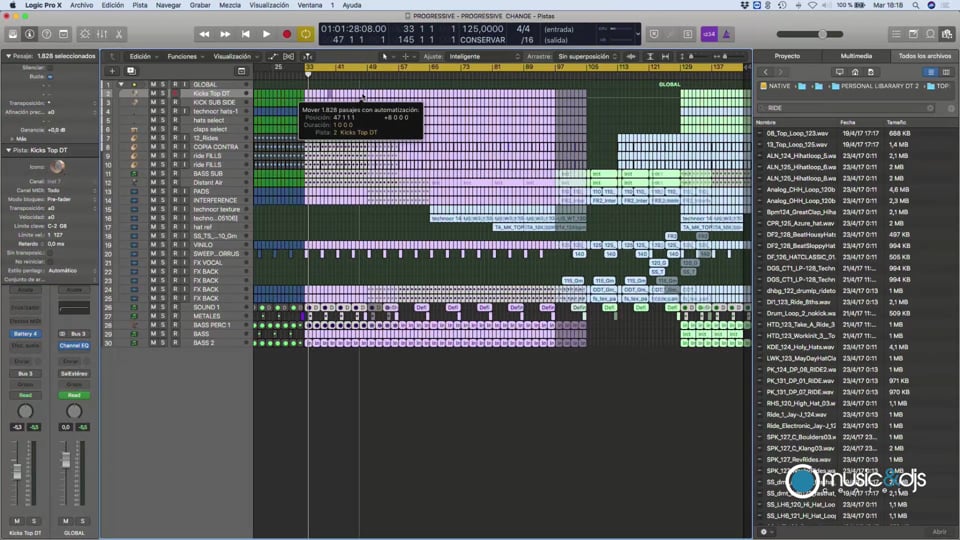Go back in the file browser
Image resolution: width=960 pixels, height=540 pixels.
765,72
